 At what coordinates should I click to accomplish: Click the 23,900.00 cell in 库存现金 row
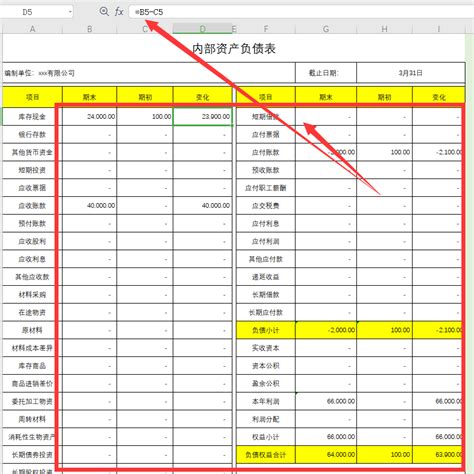click(202, 117)
